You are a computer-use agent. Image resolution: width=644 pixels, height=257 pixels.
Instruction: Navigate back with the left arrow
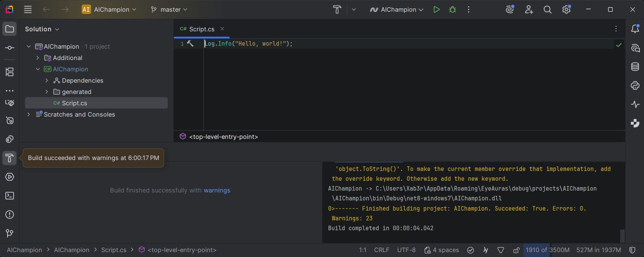point(46,9)
